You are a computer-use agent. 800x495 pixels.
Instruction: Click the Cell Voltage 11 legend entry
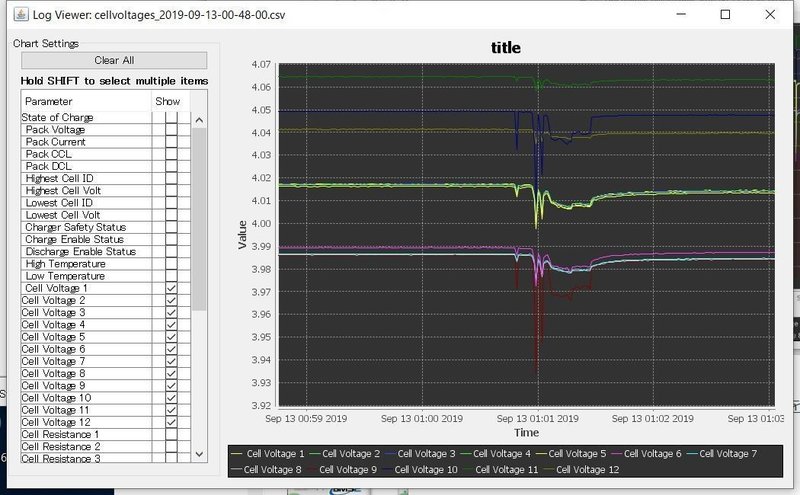pos(499,469)
